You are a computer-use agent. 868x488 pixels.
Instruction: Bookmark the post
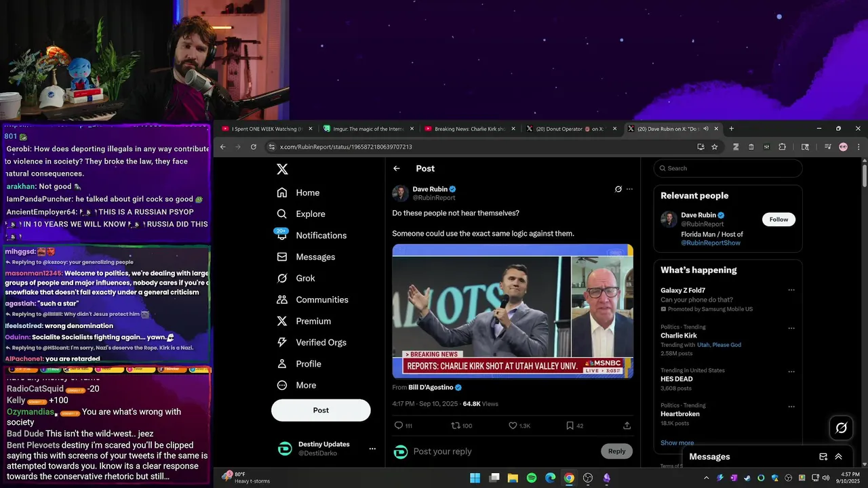pyautogui.click(x=570, y=426)
